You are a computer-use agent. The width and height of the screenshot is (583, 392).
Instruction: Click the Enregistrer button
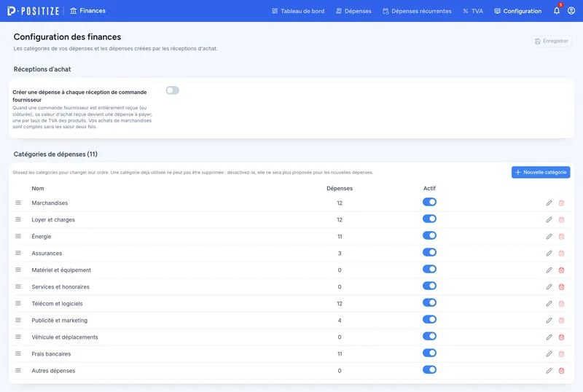[x=552, y=42]
